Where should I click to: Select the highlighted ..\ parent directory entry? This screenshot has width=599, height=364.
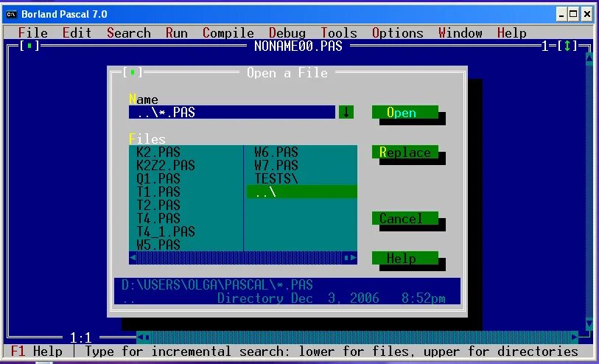pos(302,192)
